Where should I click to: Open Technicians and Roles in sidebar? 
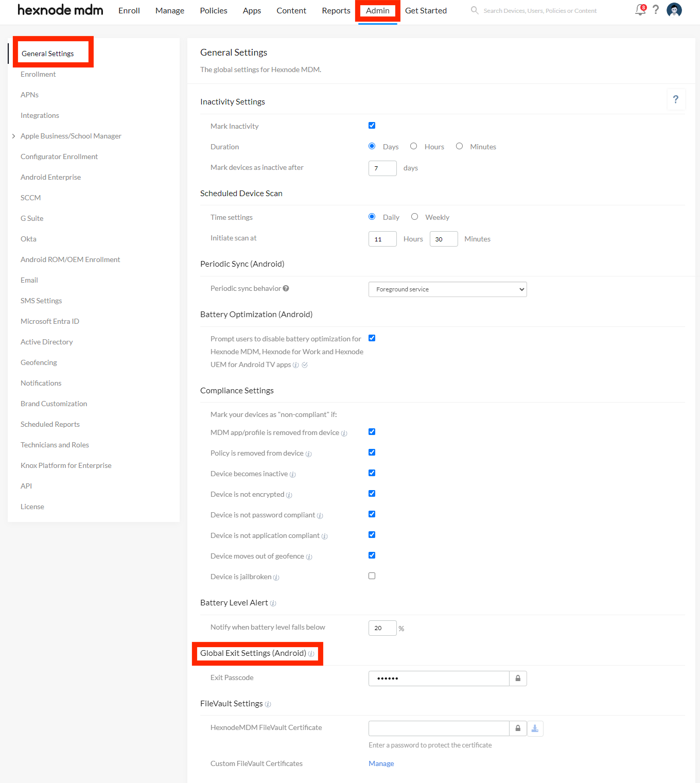coord(55,445)
